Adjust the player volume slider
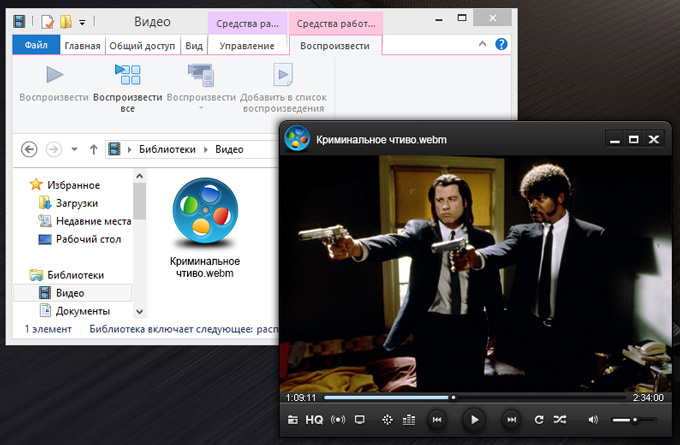The image size is (680, 445). [634, 420]
